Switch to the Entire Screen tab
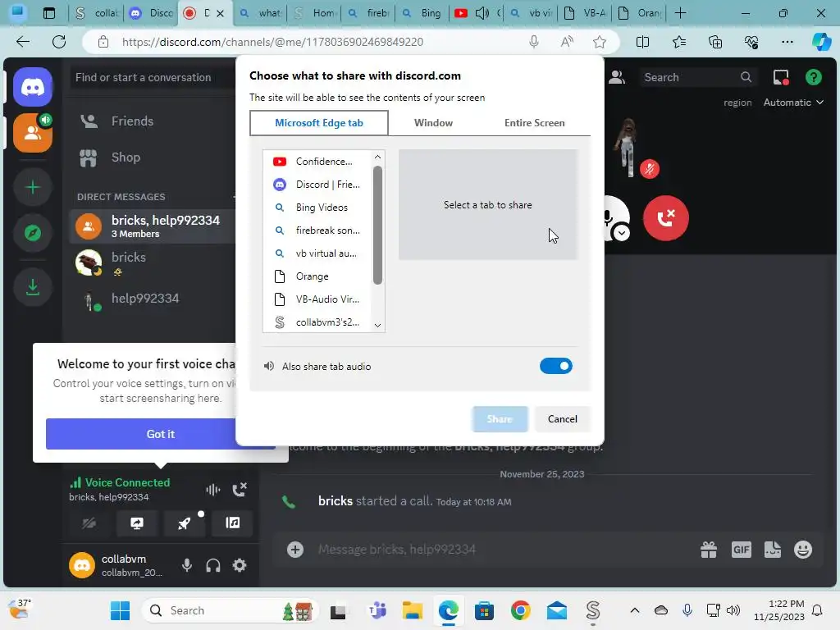This screenshot has width=840, height=630. (x=534, y=123)
